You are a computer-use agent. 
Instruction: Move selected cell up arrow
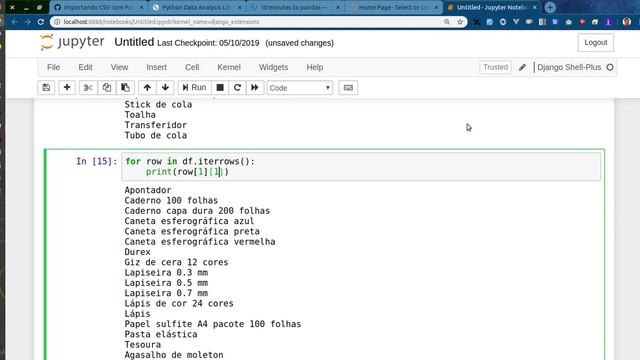147,88
